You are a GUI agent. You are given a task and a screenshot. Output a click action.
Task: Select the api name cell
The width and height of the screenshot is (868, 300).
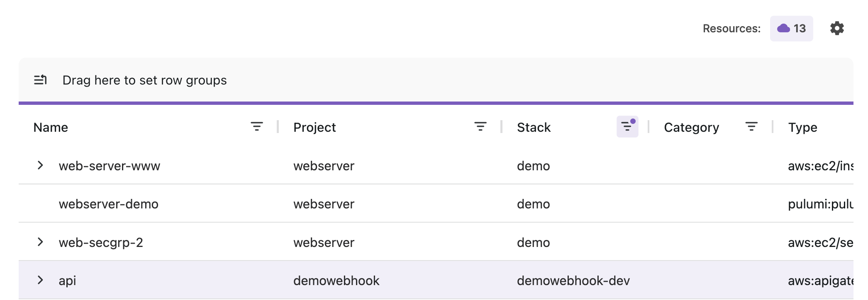[x=67, y=281]
